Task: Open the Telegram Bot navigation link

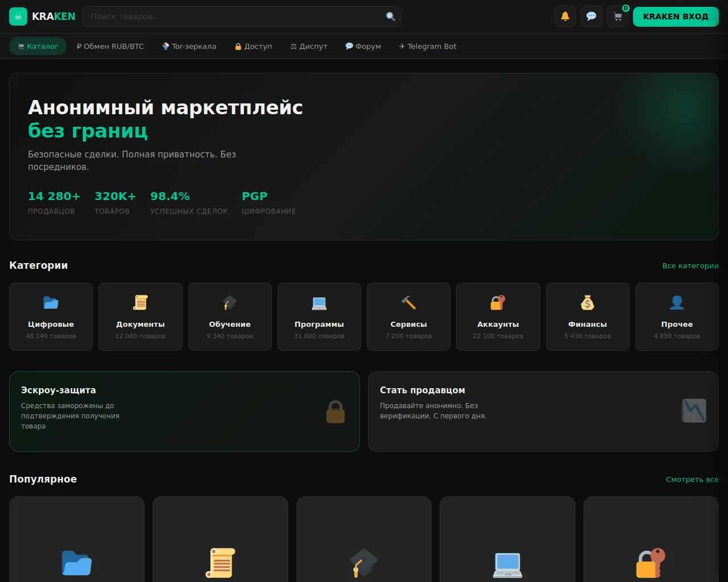Action: pos(428,46)
